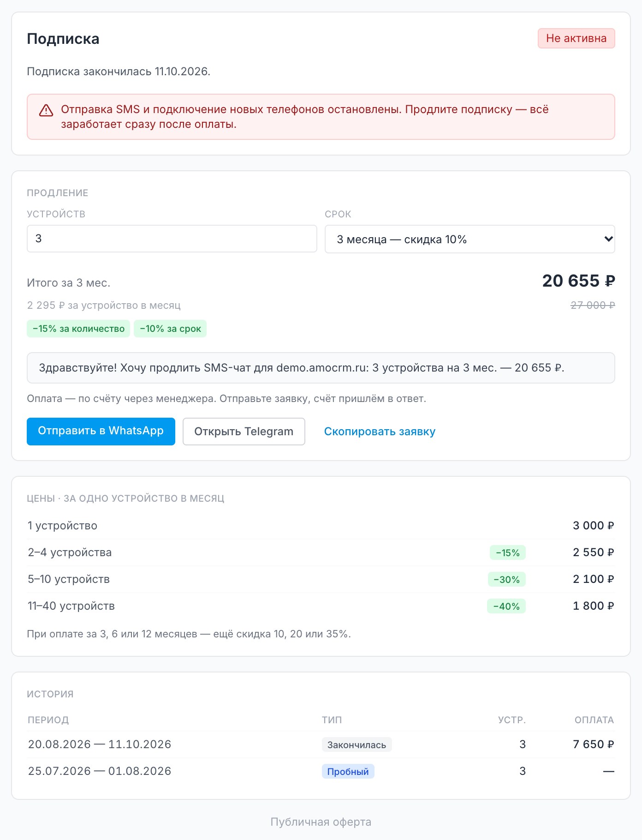Click the total price 20 655 ₽
642x840 pixels.
[578, 281]
